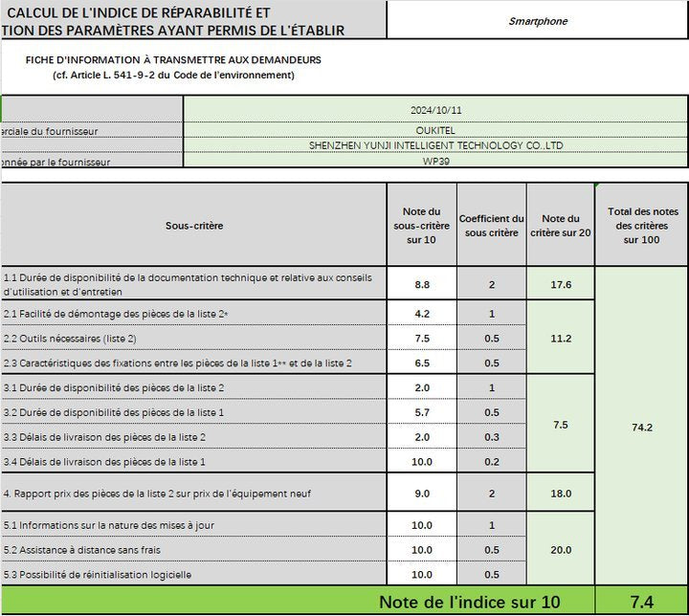Screen dimensions: 689x616
Task: Select coefficient 0.5 in row 2.2
Action: (491, 339)
